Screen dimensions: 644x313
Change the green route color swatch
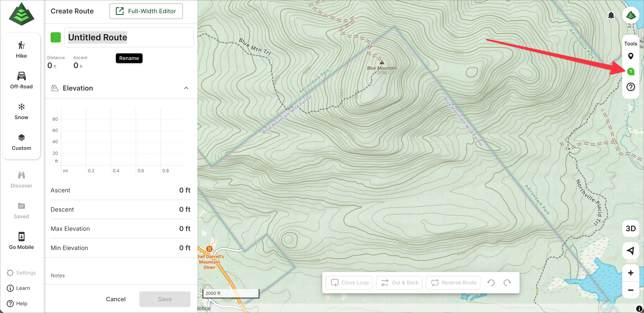[55, 37]
